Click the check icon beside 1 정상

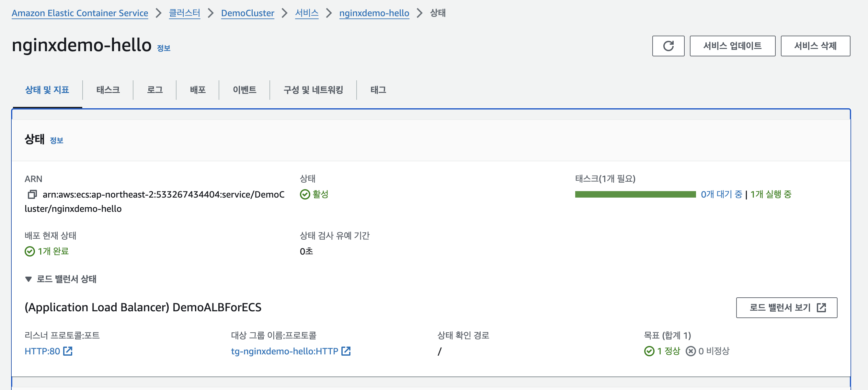pos(649,351)
